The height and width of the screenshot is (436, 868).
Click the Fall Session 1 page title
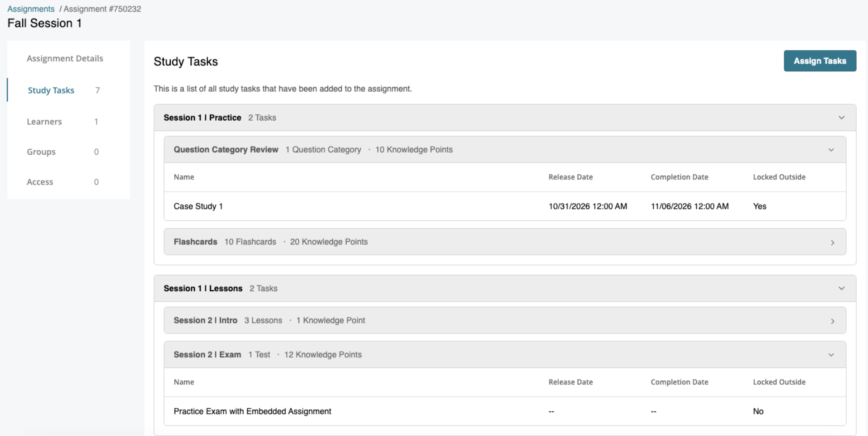point(44,23)
